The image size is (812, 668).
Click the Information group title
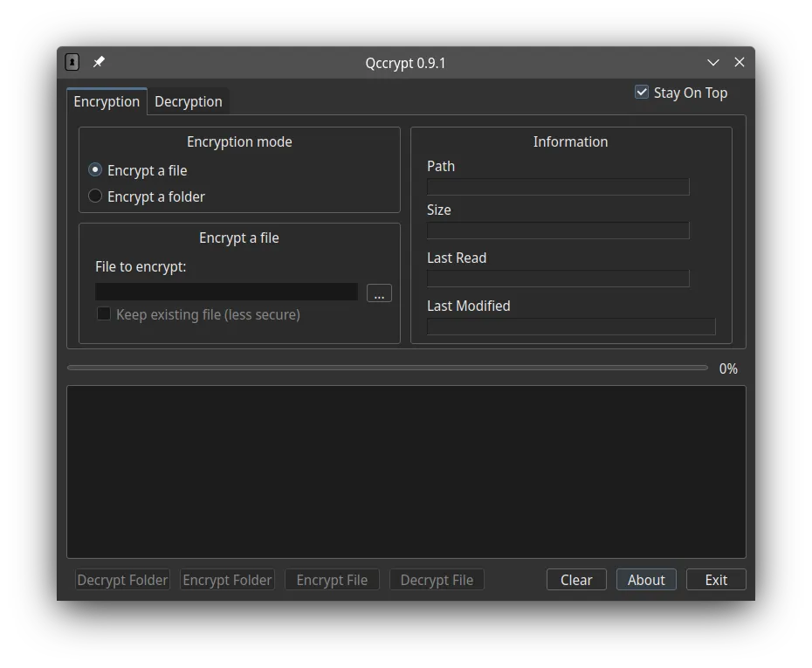571,141
